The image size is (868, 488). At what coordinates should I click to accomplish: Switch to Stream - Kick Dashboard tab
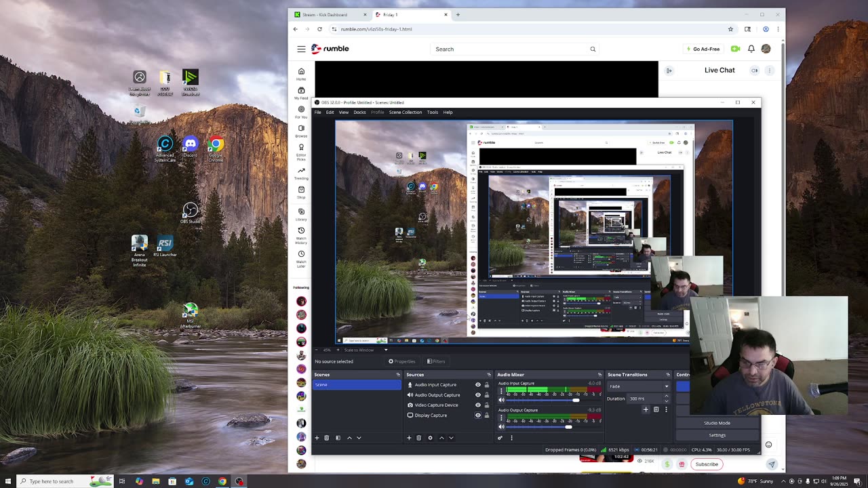[x=330, y=14]
